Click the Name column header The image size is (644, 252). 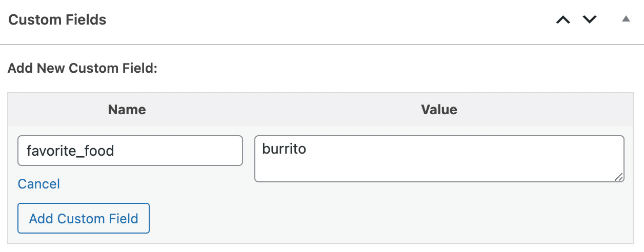point(127,110)
